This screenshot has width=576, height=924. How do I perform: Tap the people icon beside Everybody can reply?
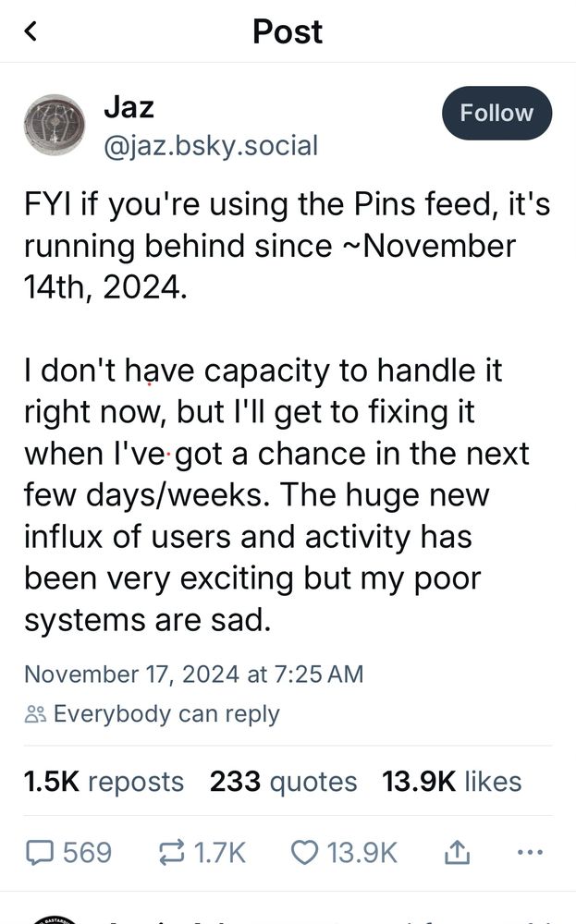35,714
